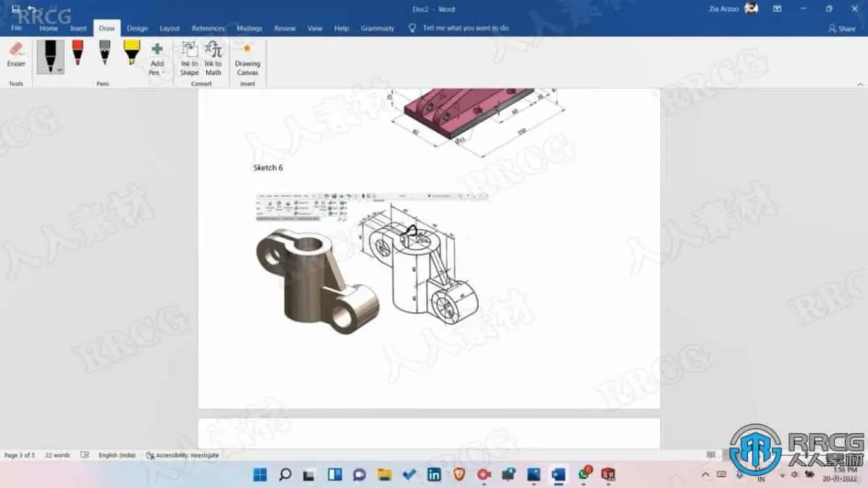Open File Explorer from taskbar
This screenshot has width=868, height=488.
click(x=384, y=475)
